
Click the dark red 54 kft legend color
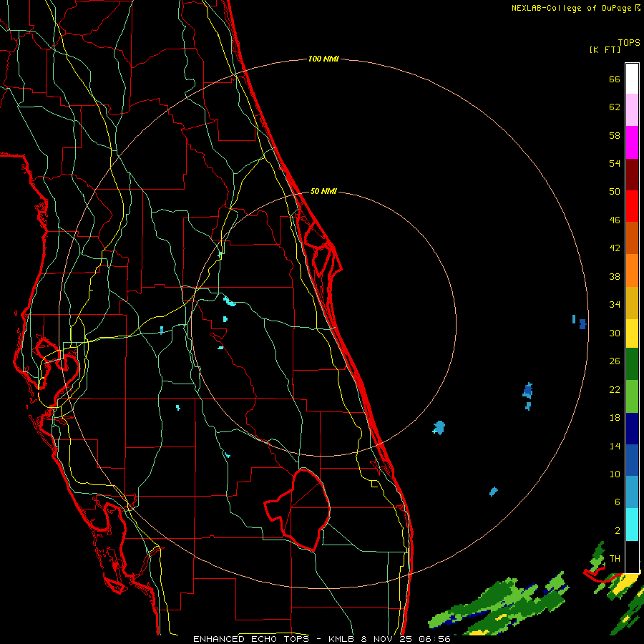[632, 175]
